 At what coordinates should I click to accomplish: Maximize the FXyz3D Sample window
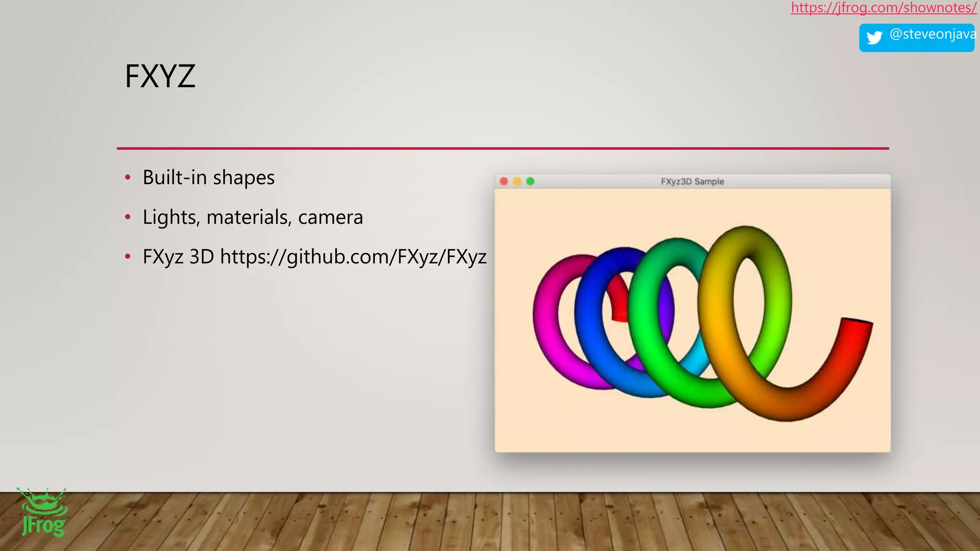tap(530, 181)
